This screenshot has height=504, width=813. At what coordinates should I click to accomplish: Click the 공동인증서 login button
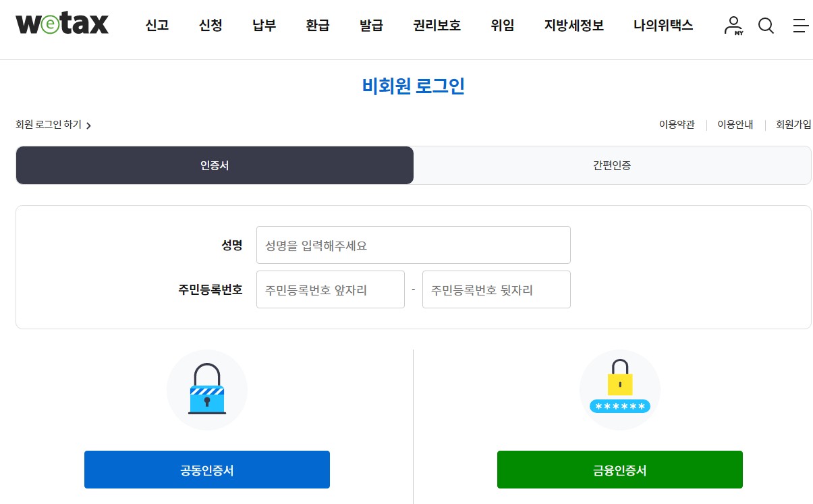click(206, 469)
